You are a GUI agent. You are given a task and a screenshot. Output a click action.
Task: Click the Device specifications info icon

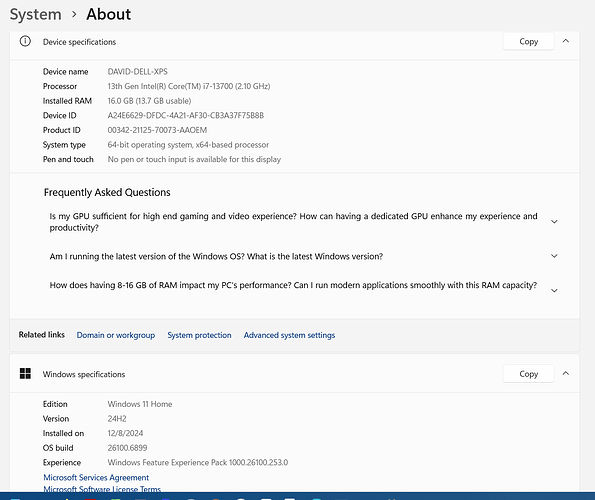[x=25, y=41]
